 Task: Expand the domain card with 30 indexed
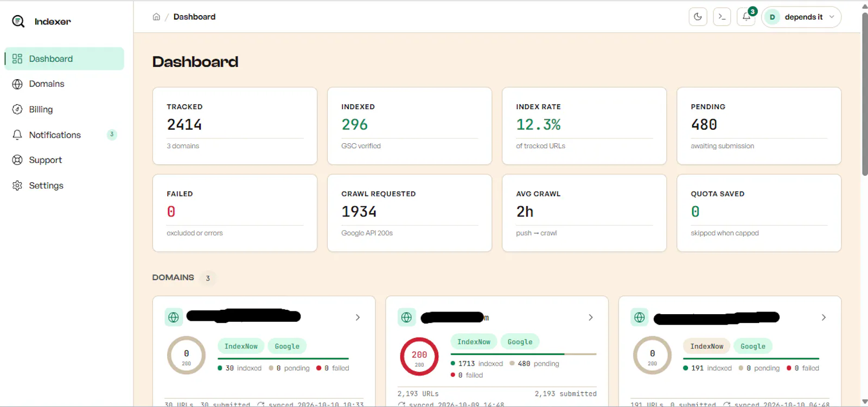(358, 317)
